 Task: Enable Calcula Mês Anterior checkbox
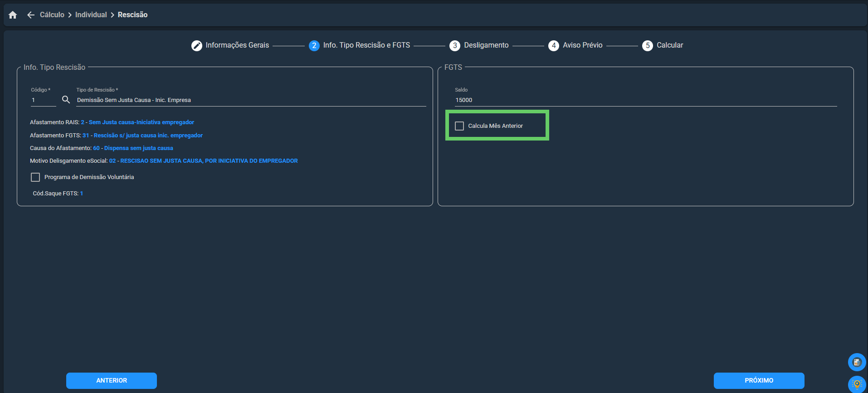pos(459,126)
